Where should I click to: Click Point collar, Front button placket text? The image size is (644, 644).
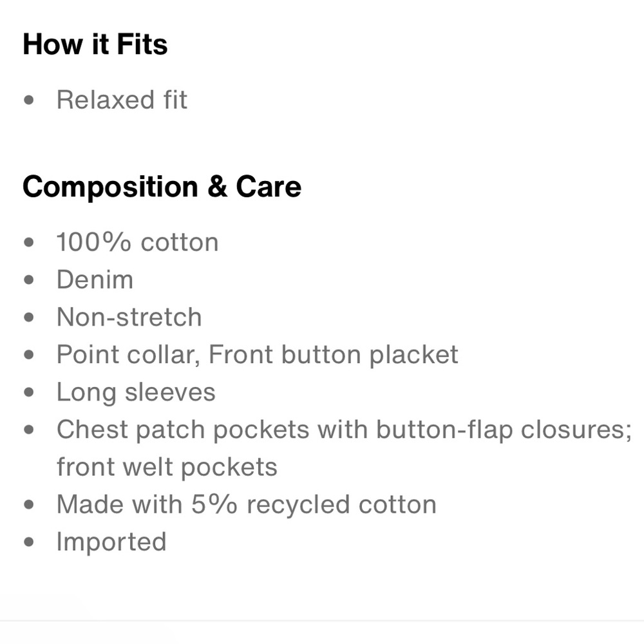click(258, 354)
